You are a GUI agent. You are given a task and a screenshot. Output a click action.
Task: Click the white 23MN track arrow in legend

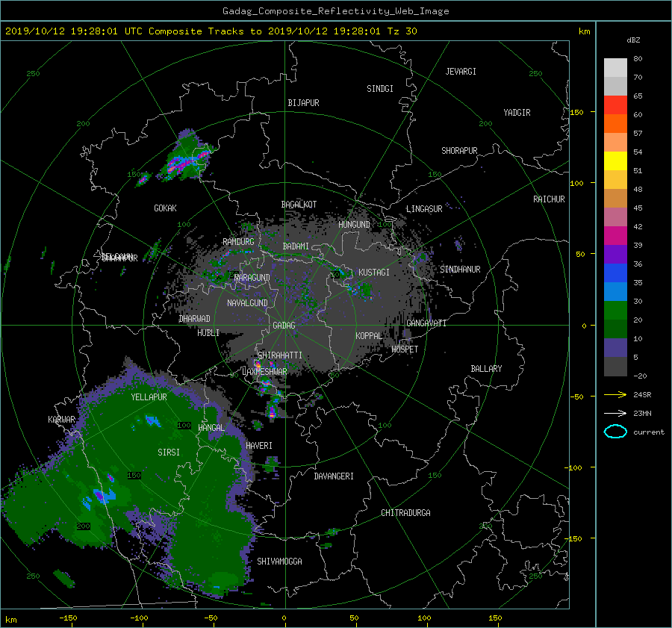(615, 413)
